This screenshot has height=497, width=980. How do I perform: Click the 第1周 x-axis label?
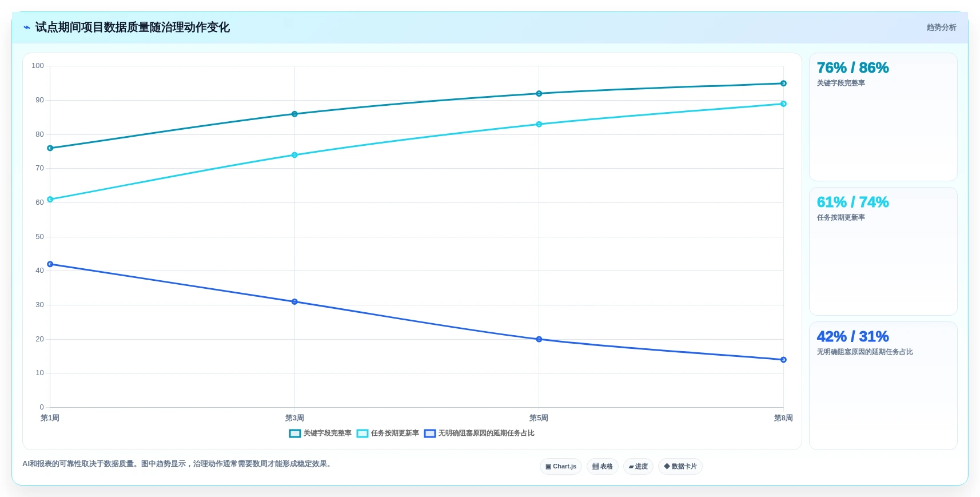tap(50, 418)
